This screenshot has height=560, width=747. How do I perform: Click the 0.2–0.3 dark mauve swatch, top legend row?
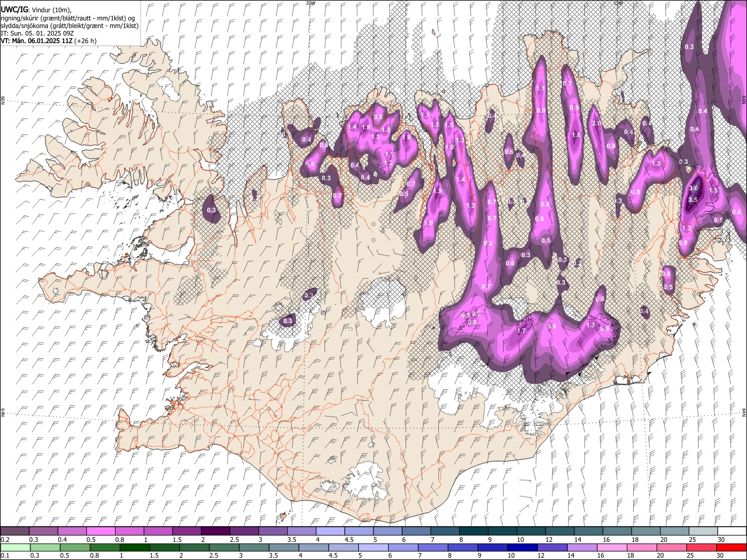click(x=15, y=531)
